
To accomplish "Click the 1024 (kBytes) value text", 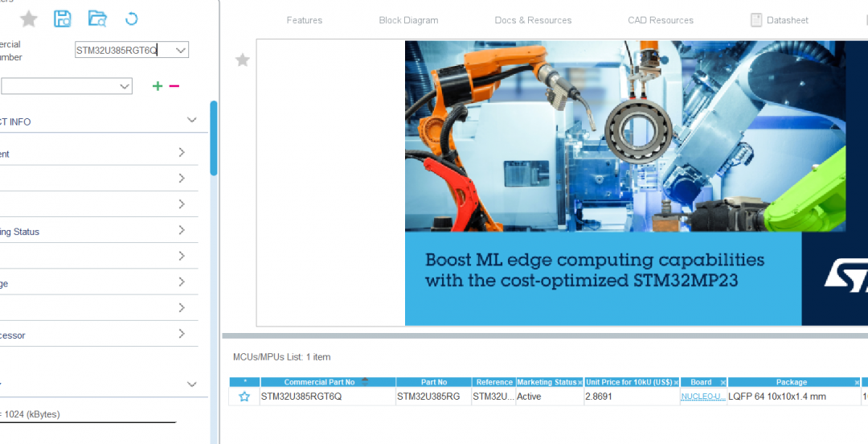I will (32, 414).
